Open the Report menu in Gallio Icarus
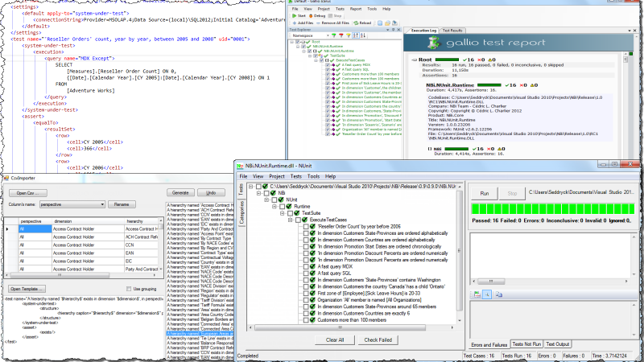The image size is (644, 362). (355, 9)
